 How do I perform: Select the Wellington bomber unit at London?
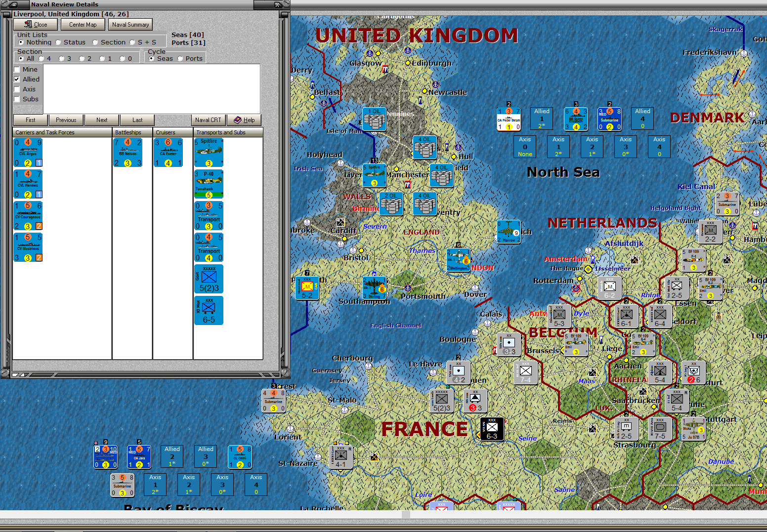[458, 260]
